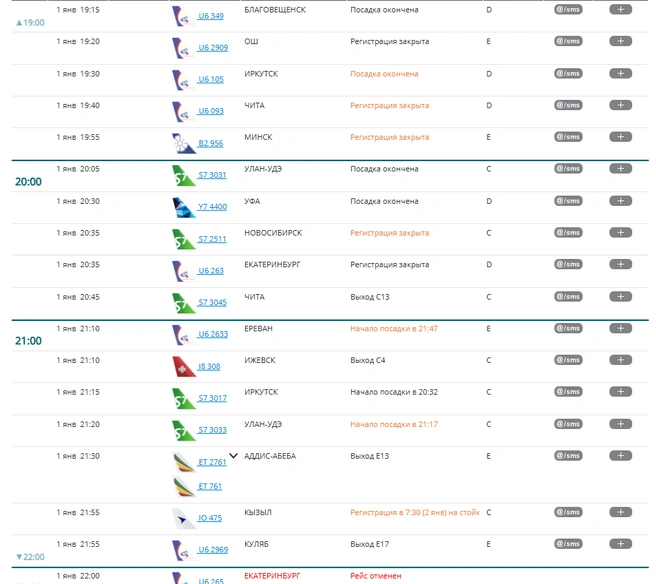Click plus icon on Куляб flight row
This screenshot has height=584, width=656.
(x=620, y=544)
